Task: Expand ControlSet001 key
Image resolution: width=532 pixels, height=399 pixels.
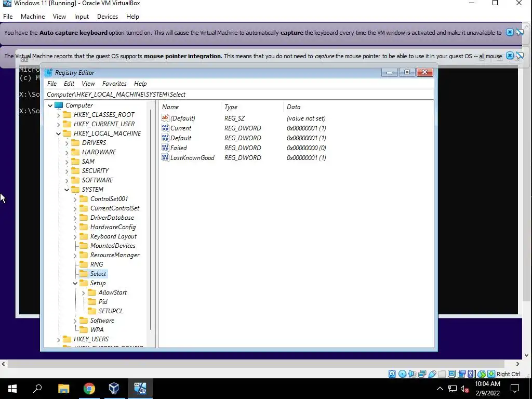Action: coord(75,199)
